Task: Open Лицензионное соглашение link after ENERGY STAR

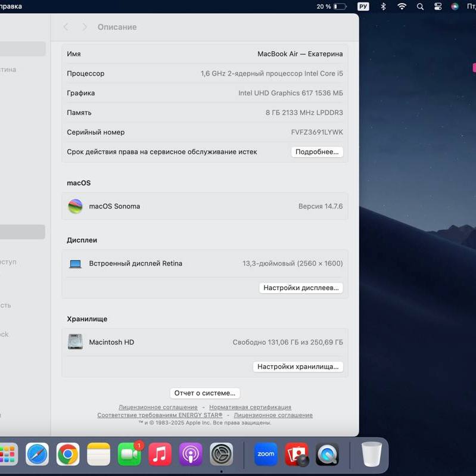Action: coord(273,415)
